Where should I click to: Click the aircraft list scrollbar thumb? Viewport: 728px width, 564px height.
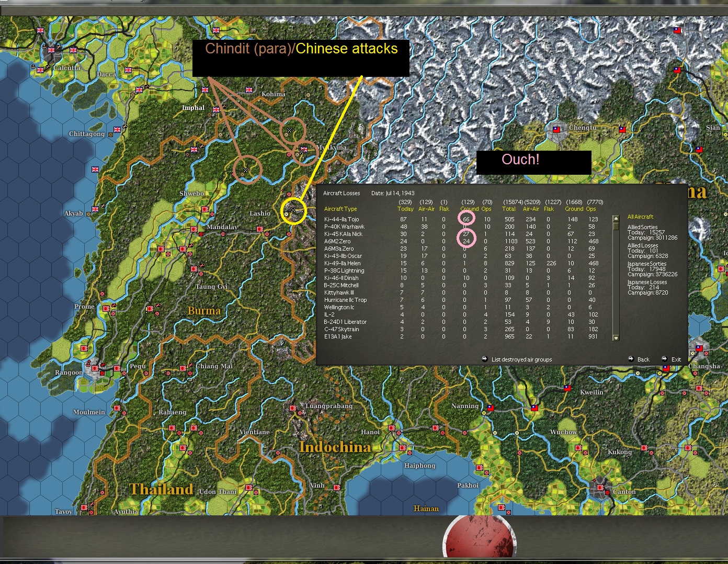coord(616,226)
